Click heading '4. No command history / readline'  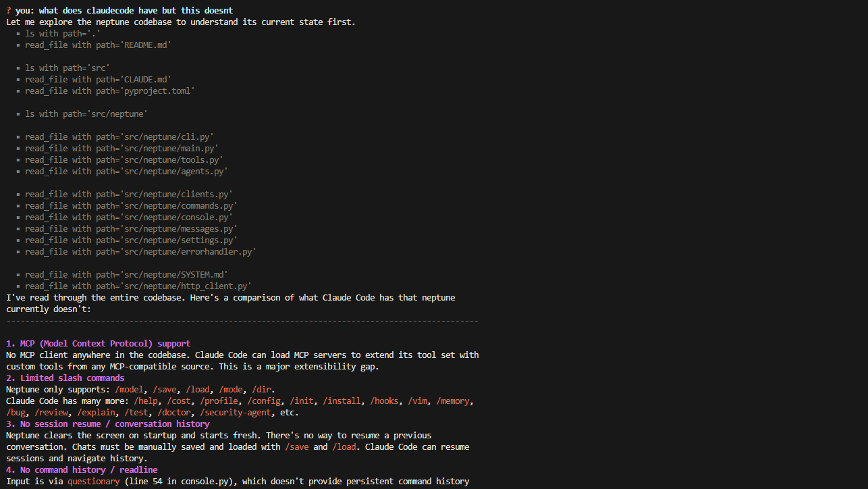pos(82,469)
